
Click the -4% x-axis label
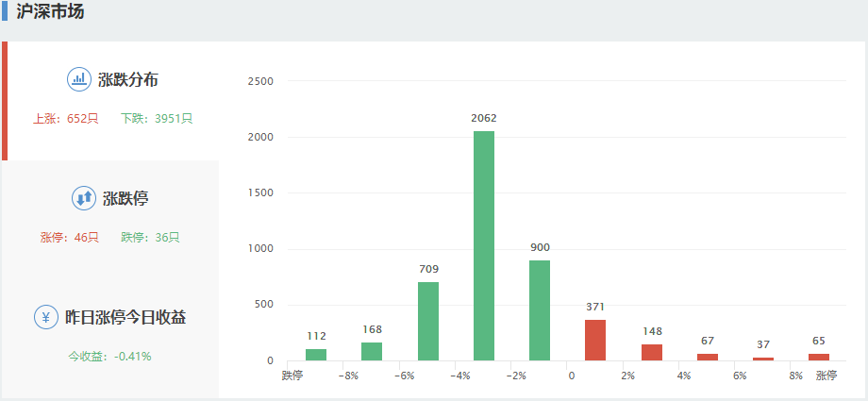460,376
